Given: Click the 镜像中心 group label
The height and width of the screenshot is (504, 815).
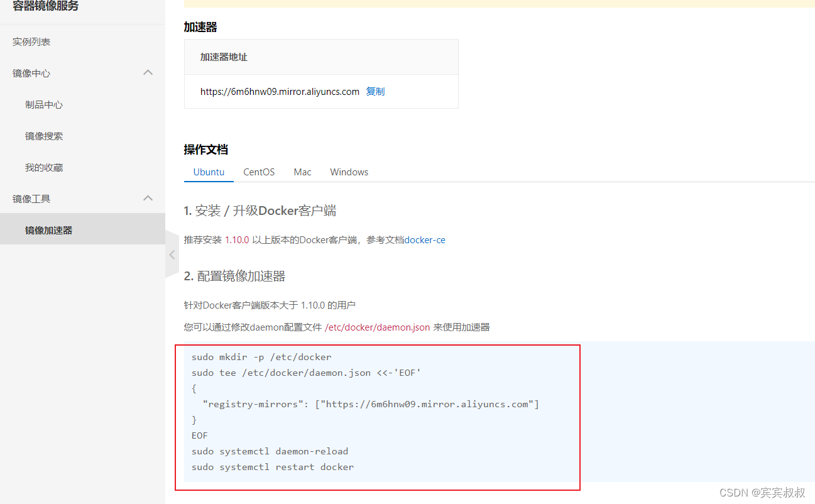Looking at the screenshot, I should click(31, 73).
